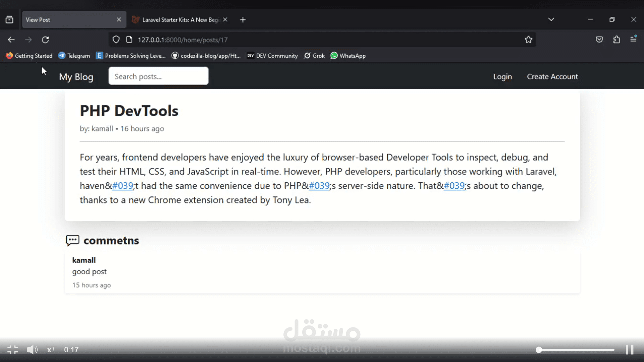Screen dimensions: 644x362
Task: Go back to previous page
Action: pyautogui.click(x=11, y=40)
